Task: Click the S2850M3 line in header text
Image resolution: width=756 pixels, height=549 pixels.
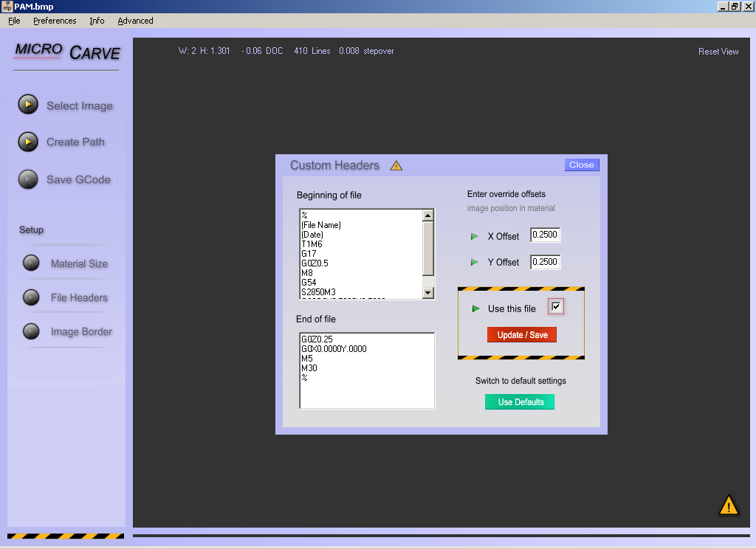Action: [x=319, y=292]
